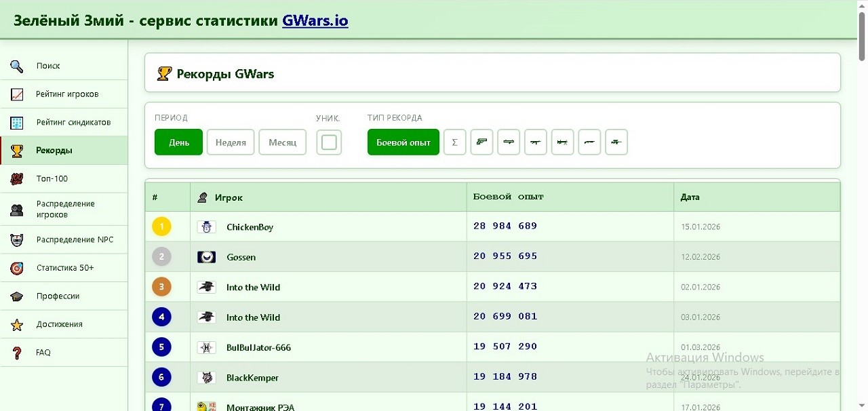Open Into the Wild profile in row 4

[253, 317]
